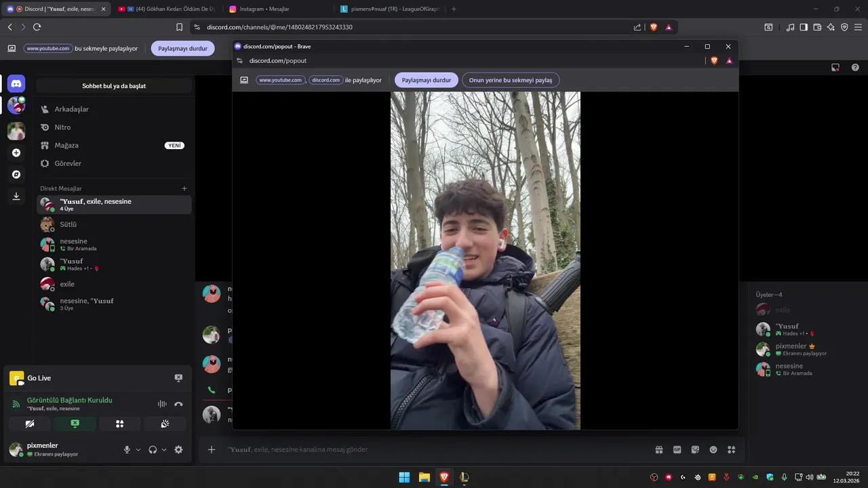Open the apps icon in message bar

click(x=731, y=449)
